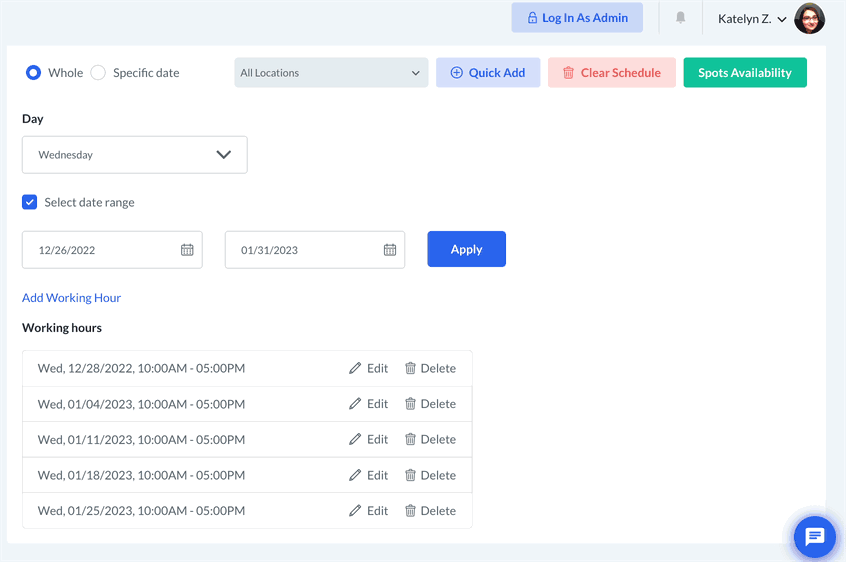Image resolution: width=846 pixels, height=562 pixels.
Task: Expand the Wednesday day dropdown
Action: pyautogui.click(x=135, y=155)
